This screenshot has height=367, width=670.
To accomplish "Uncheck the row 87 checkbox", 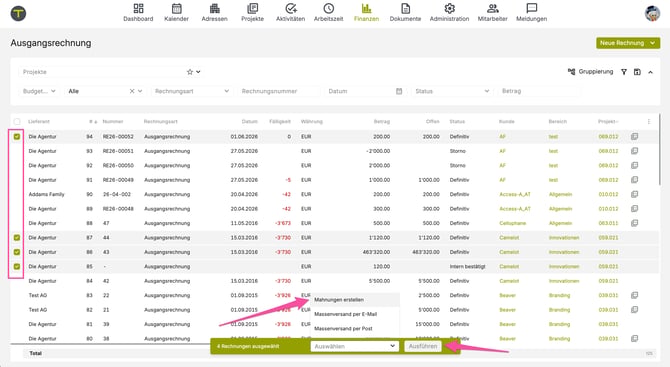I will [x=17, y=238].
